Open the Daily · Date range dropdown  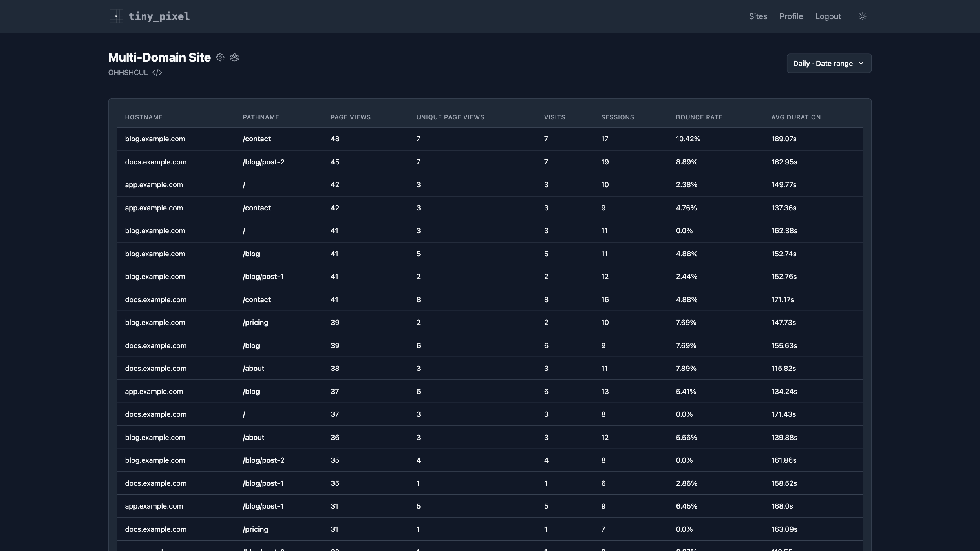tap(829, 63)
